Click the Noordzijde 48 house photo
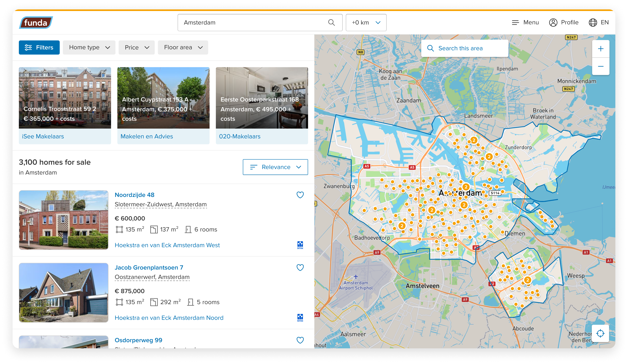 (x=64, y=220)
